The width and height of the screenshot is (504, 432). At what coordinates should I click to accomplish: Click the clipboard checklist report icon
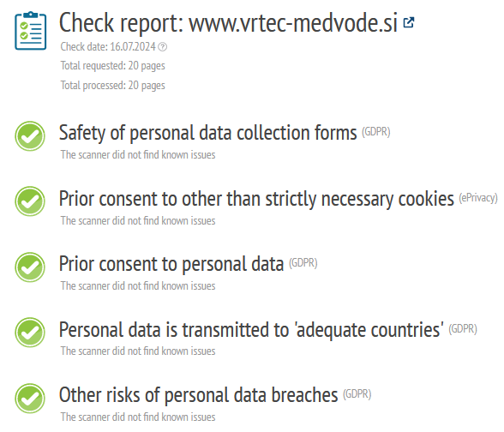[x=31, y=31]
